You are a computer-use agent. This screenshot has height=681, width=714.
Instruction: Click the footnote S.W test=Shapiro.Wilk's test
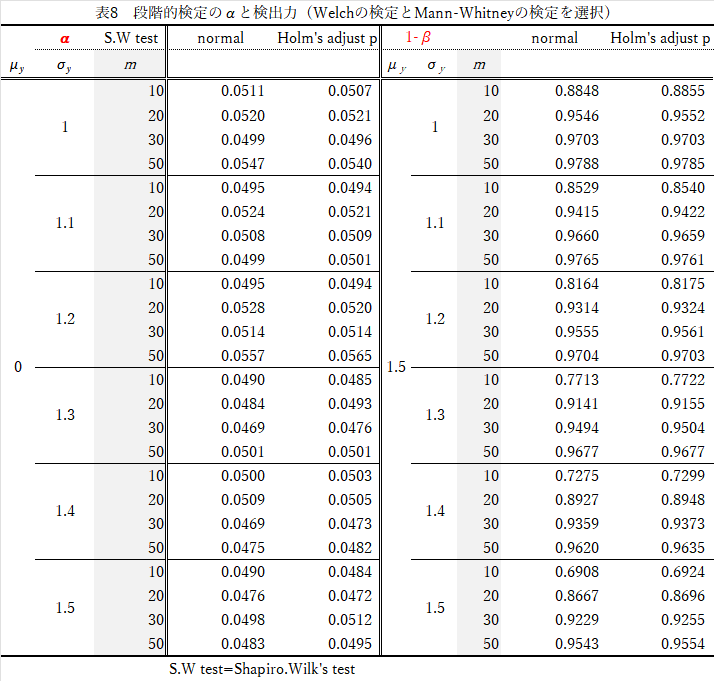pos(262,669)
